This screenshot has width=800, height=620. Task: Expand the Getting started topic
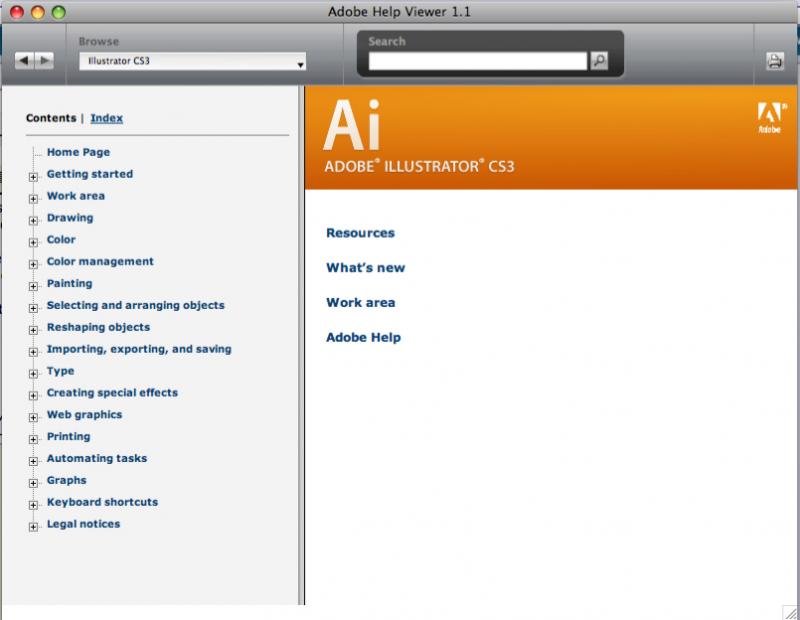click(x=33, y=177)
